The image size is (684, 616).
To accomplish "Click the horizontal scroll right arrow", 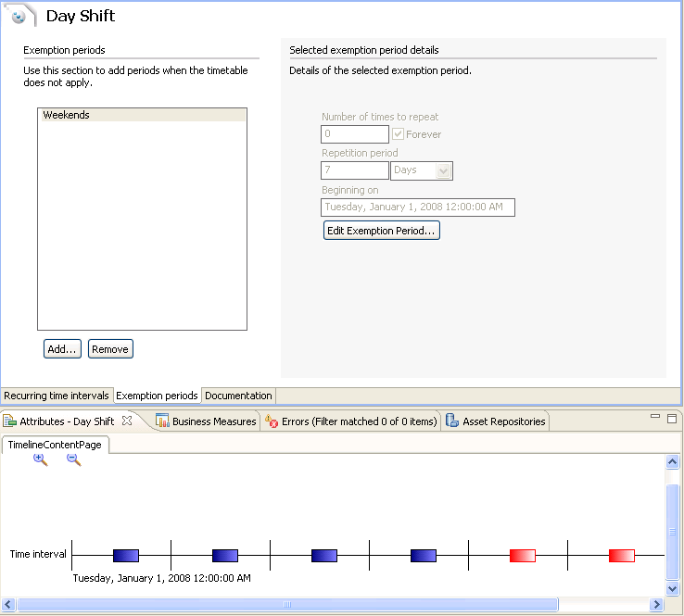I will click(x=656, y=604).
